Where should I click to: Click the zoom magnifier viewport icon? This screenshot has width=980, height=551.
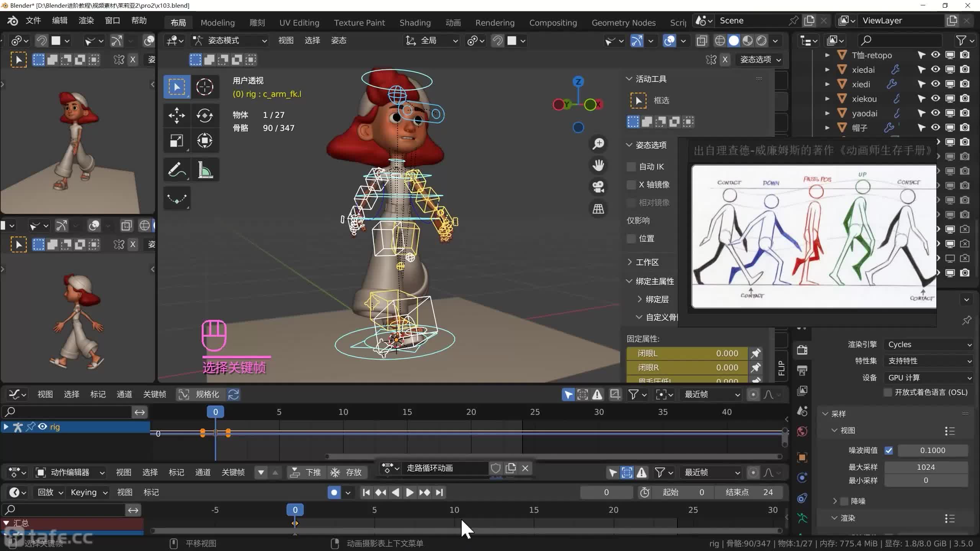coord(598,144)
